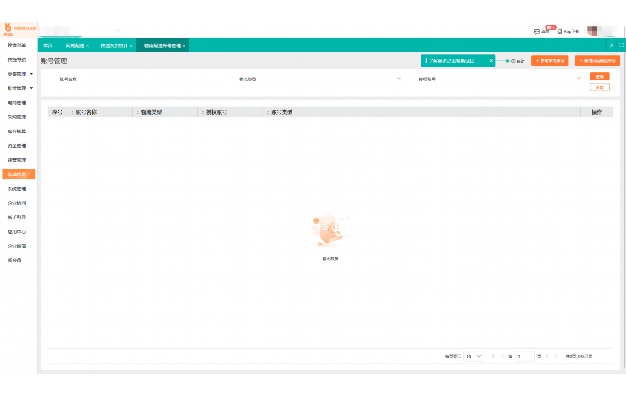The height and width of the screenshot is (396, 626).
Task: Click the outlined reset button under query
Action: click(600, 87)
